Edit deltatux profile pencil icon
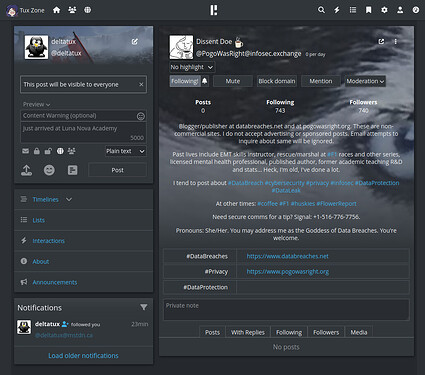Viewport: 425px width, 375px height. point(135,42)
